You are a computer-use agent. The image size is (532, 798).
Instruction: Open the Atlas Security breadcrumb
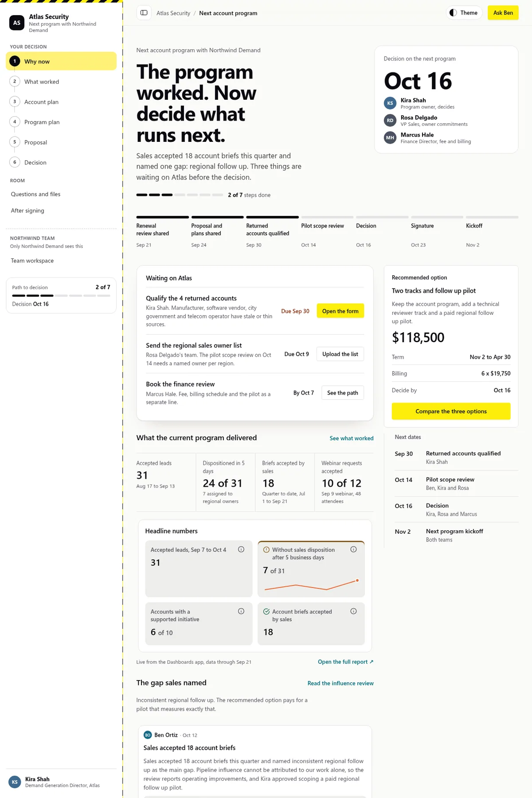pos(173,13)
